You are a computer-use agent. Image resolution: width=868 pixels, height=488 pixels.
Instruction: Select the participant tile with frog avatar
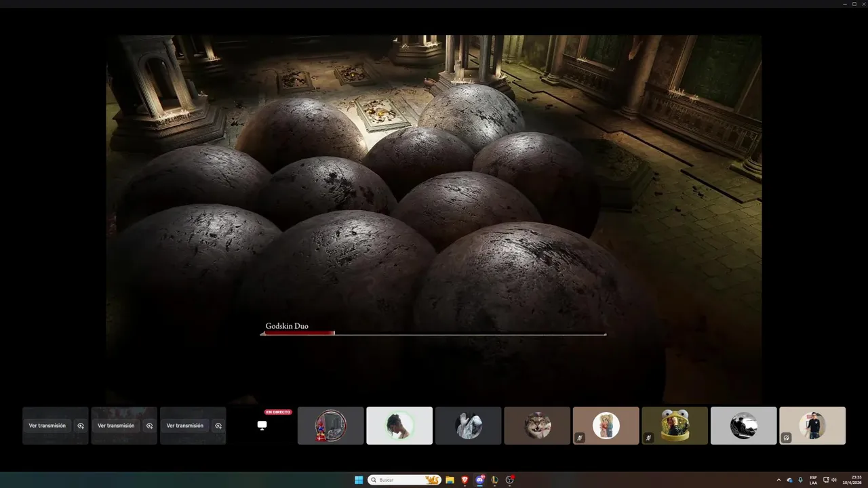click(x=675, y=426)
